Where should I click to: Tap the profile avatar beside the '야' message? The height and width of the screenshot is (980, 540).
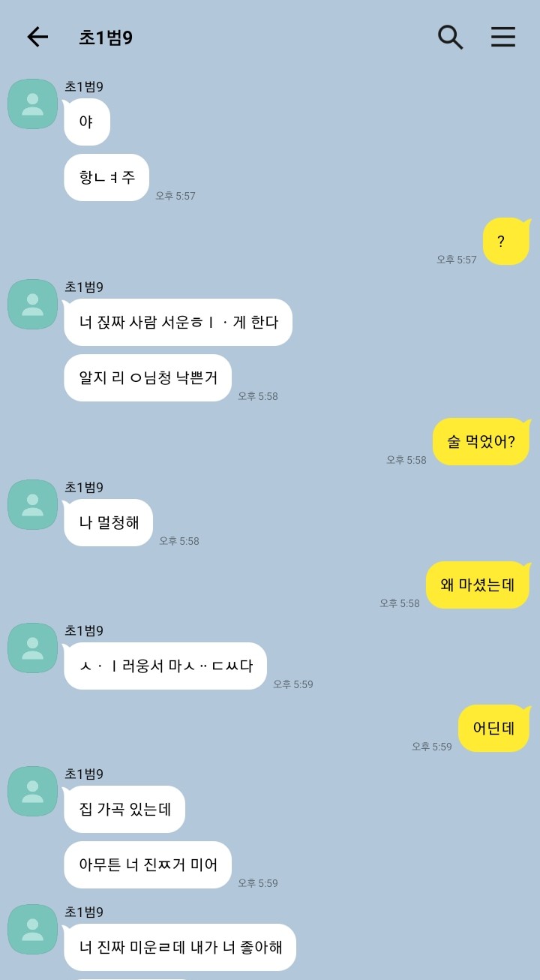tap(32, 104)
